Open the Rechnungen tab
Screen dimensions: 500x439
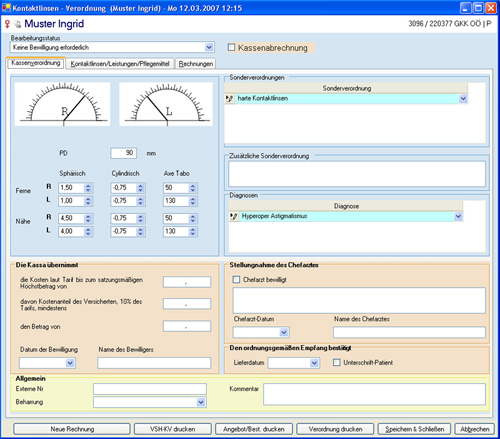click(x=196, y=64)
